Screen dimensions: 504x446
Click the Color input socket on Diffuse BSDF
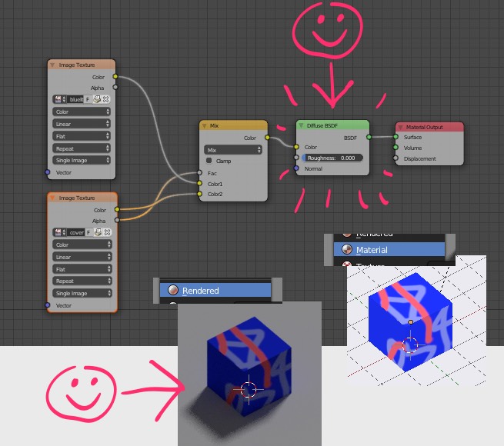(296, 147)
